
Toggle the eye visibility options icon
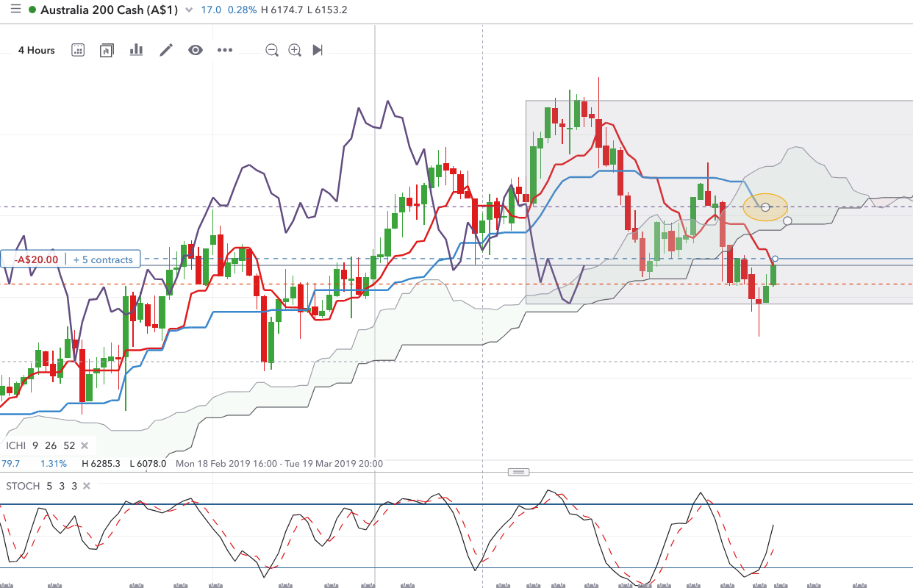pyautogui.click(x=195, y=50)
